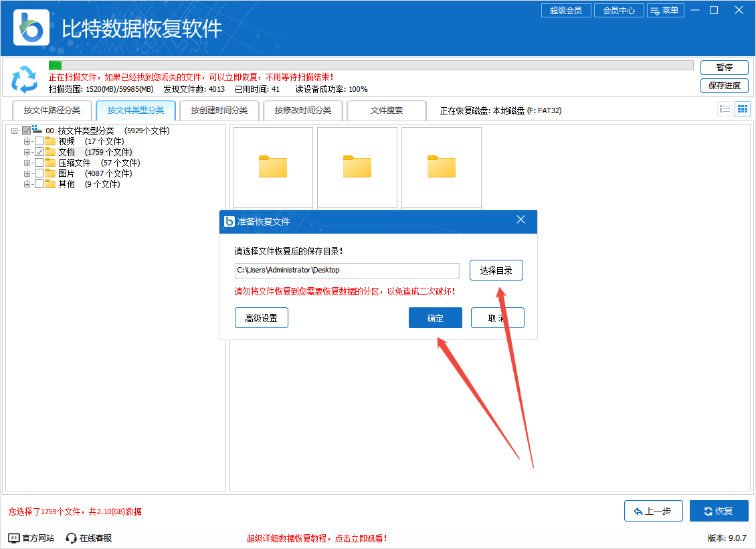Expand the 文档 tree node
Image resolution: width=756 pixels, height=549 pixels.
click(x=27, y=152)
